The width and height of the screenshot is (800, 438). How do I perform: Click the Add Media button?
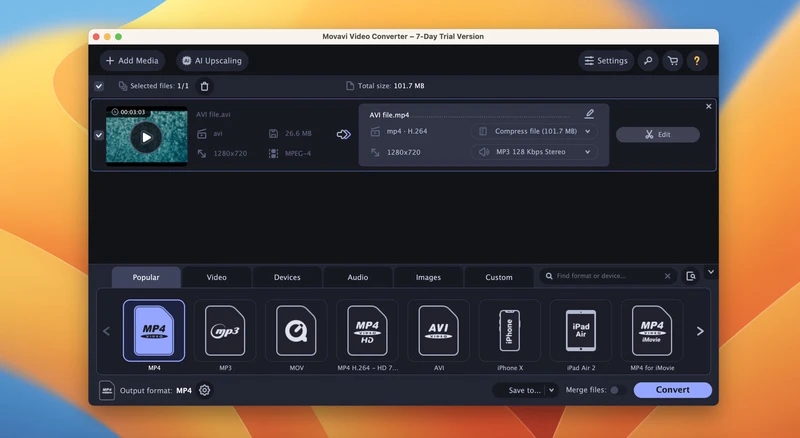132,61
